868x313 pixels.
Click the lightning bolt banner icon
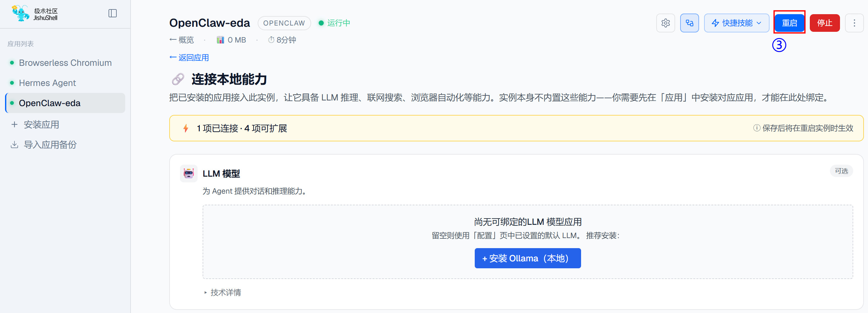pyautogui.click(x=186, y=128)
